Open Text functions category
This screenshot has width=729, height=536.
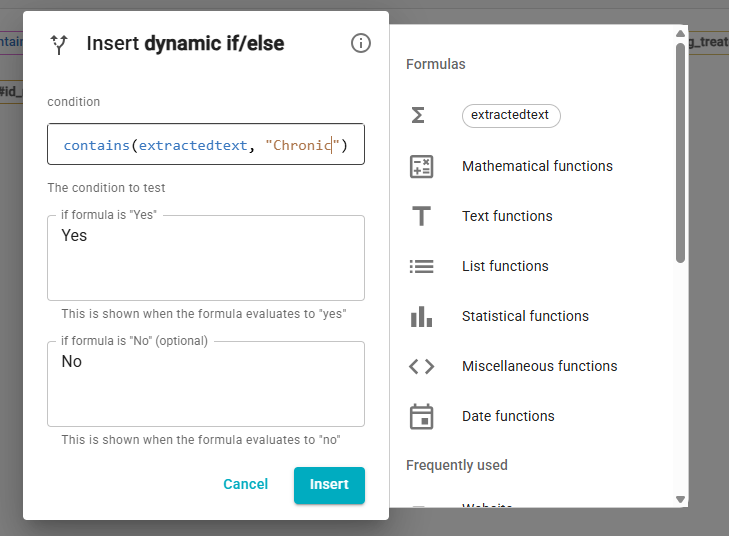[507, 216]
